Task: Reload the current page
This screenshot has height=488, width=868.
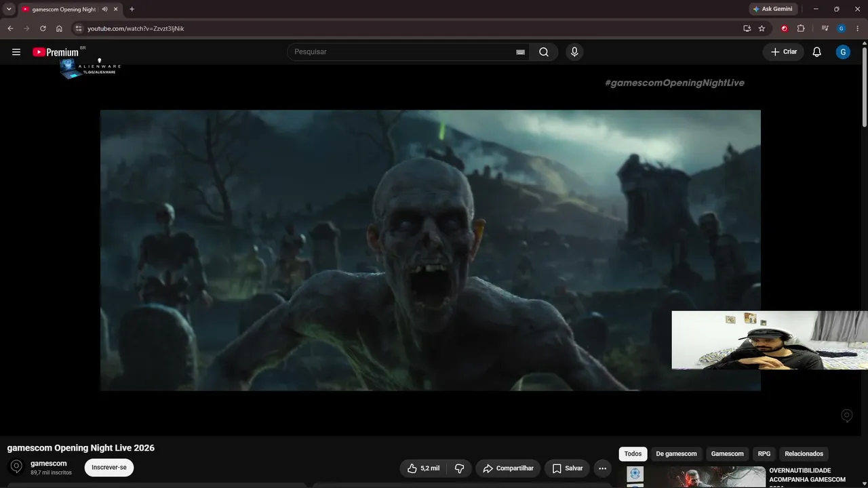Action: [43, 28]
